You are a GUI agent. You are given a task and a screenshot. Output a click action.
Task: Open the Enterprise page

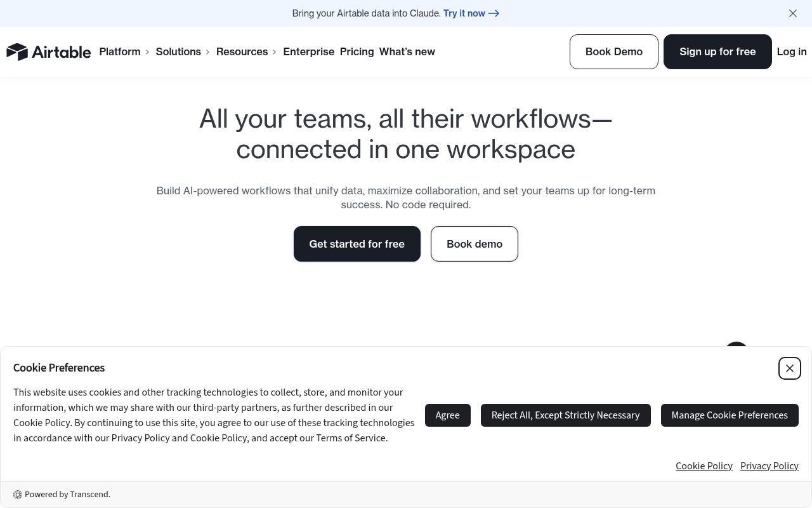(x=309, y=51)
